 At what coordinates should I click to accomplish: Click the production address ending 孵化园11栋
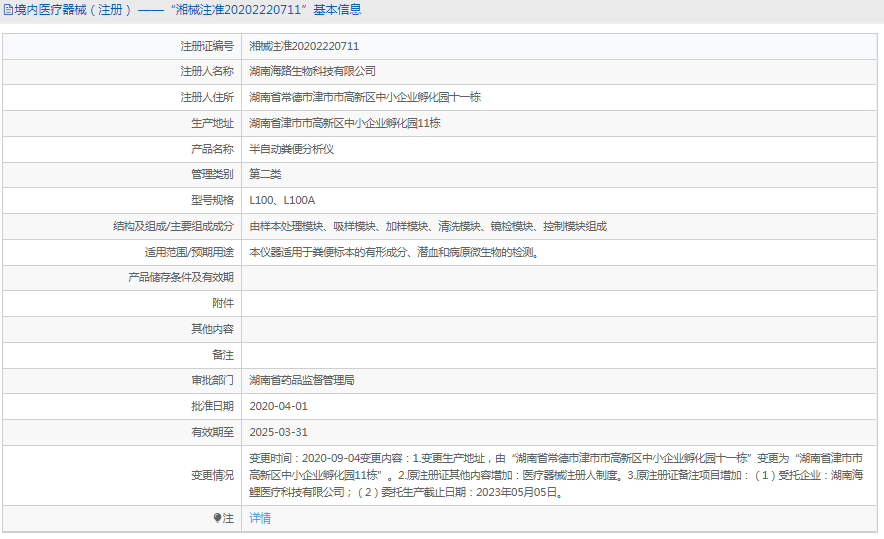coord(344,123)
